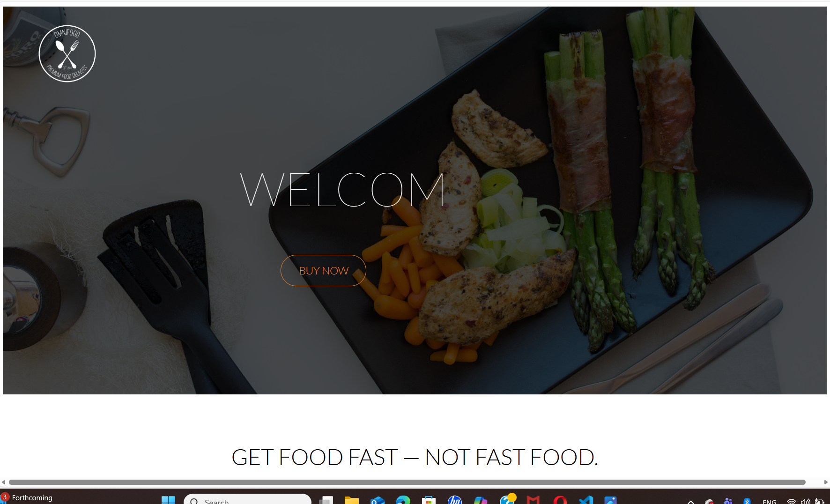Click the Task View taskbar icon
Viewport: 830px width, 504px height.
(x=326, y=500)
